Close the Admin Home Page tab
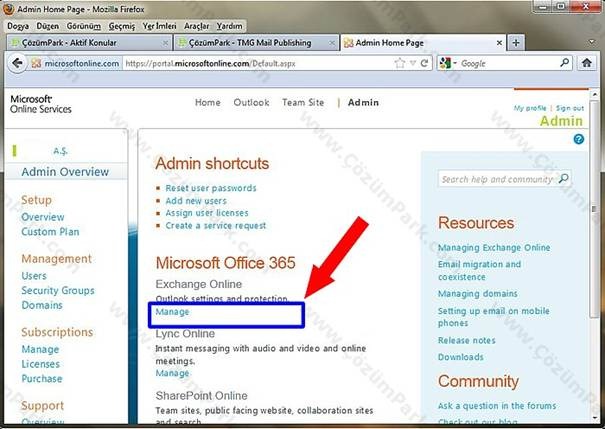The width and height of the screenshot is (605, 429). pyautogui.click(x=499, y=43)
